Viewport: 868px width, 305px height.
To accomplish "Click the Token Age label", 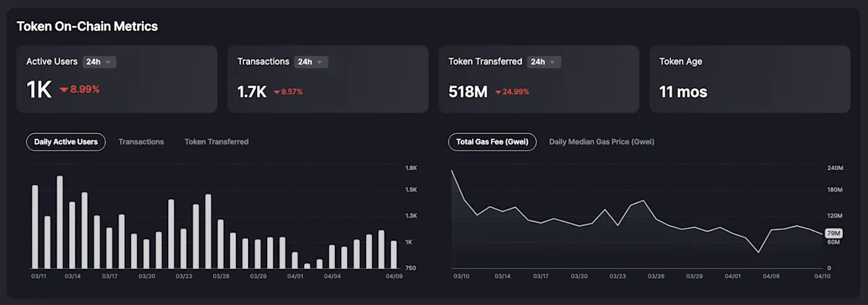I will [x=681, y=62].
